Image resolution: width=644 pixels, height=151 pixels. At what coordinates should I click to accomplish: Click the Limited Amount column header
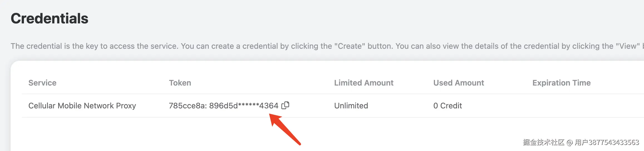[363, 83]
